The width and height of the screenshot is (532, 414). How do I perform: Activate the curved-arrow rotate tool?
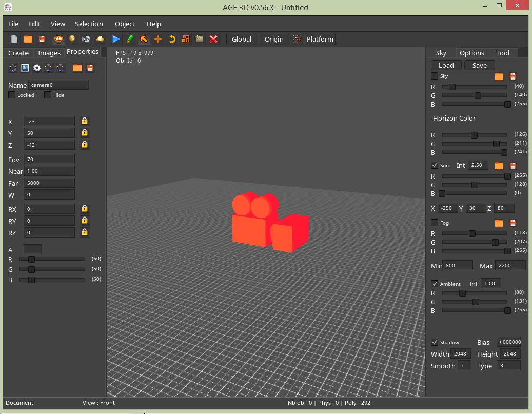172,39
